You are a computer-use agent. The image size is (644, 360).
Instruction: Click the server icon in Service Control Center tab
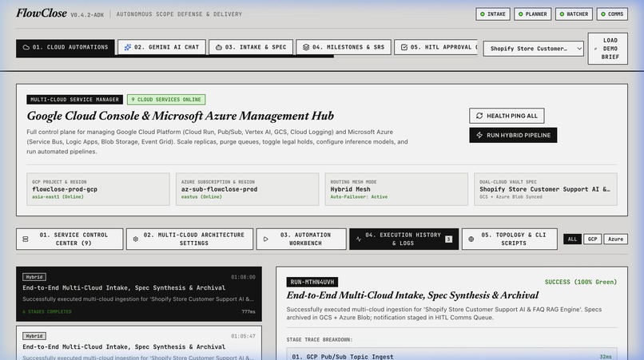[x=26, y=239]
